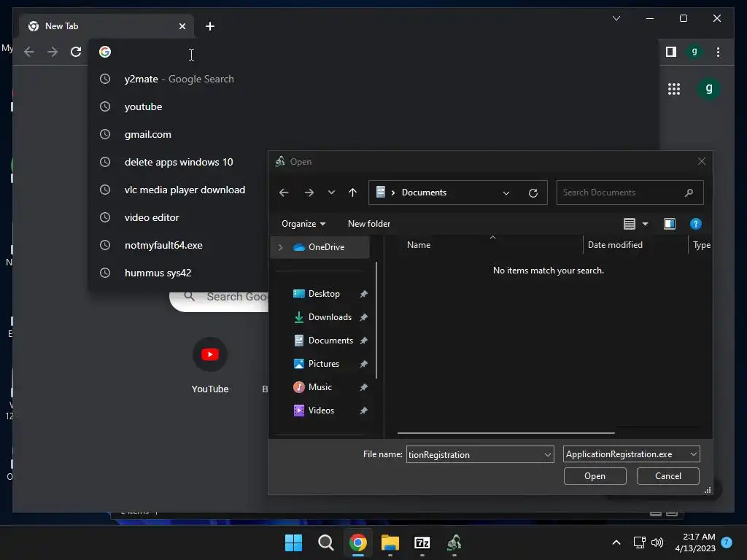This screenshot has height=560, width=747.
Task: Select Pictures in navigation pane
Action: tap(323, 364)
